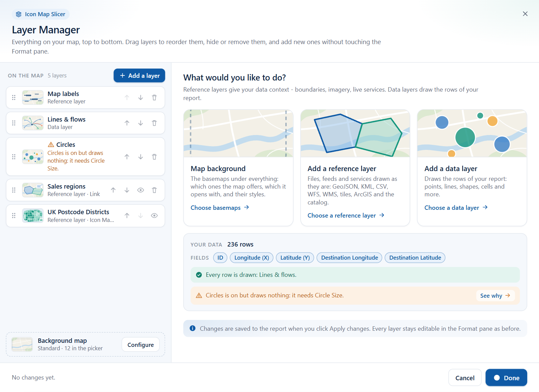The image size is (539, 392).
Task: Open Configure for Background map
Action: pos(140,345)
